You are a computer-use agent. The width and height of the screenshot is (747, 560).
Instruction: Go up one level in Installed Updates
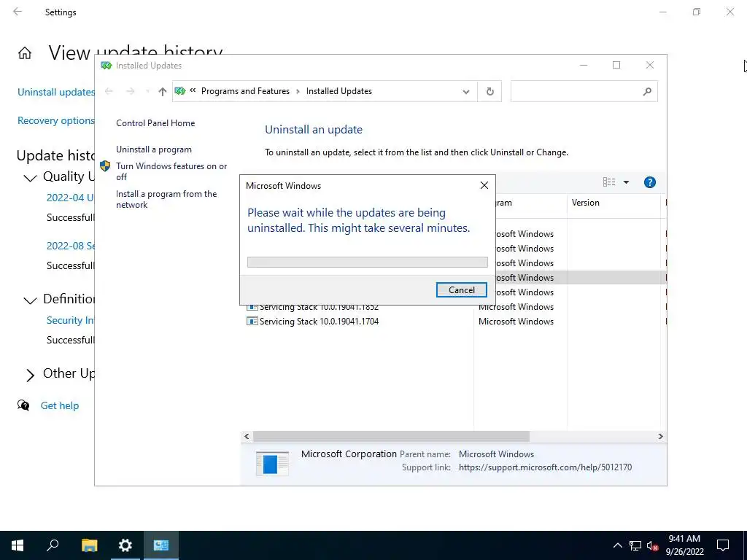click(x=163, y=91)
